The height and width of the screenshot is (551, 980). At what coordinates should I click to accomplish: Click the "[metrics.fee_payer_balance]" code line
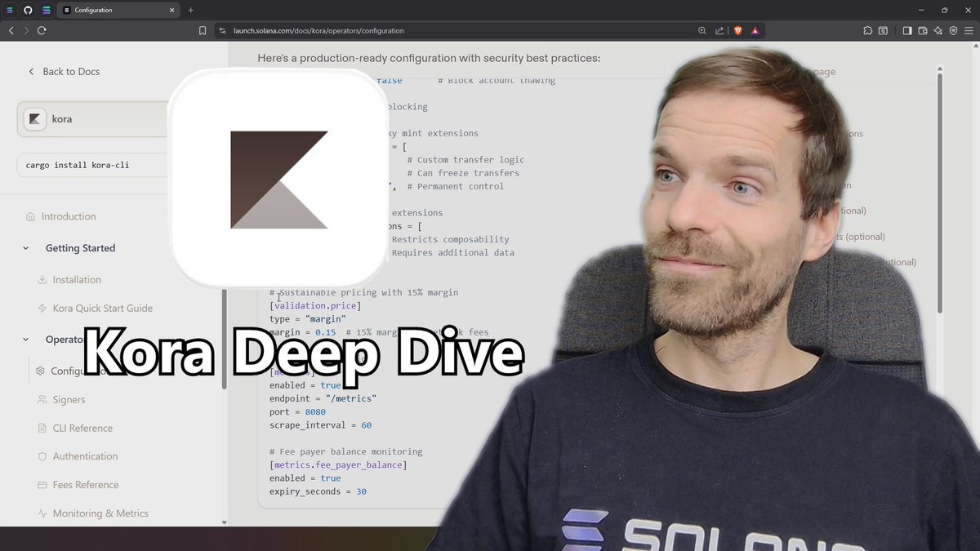(338, 464)
